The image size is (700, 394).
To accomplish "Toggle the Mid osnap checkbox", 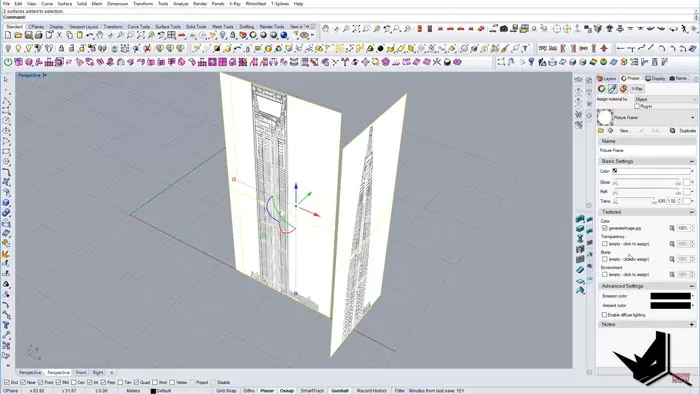I will click(x=58, y=382).
